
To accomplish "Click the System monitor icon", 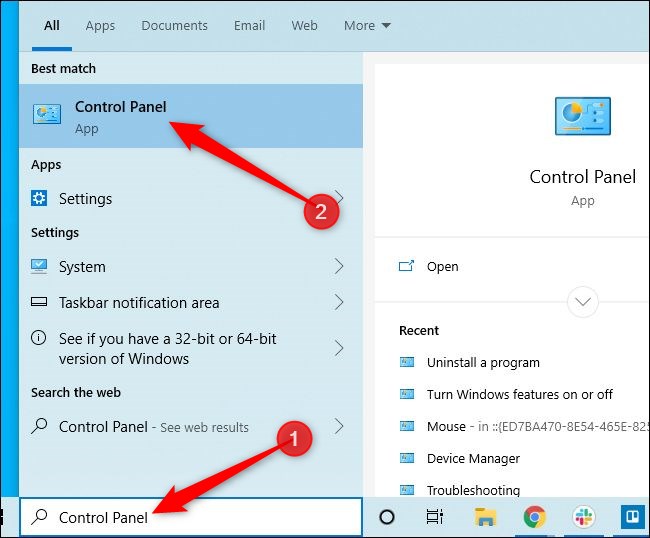I will click(39, 266).
